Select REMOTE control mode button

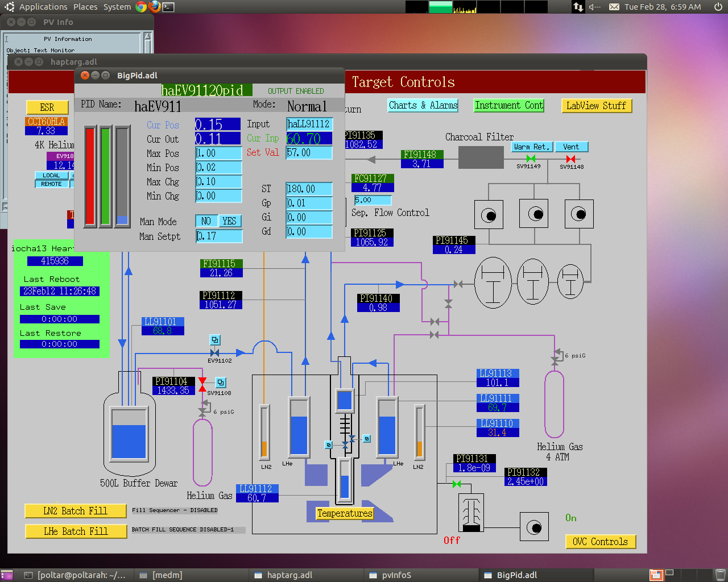tap(51, 184)
